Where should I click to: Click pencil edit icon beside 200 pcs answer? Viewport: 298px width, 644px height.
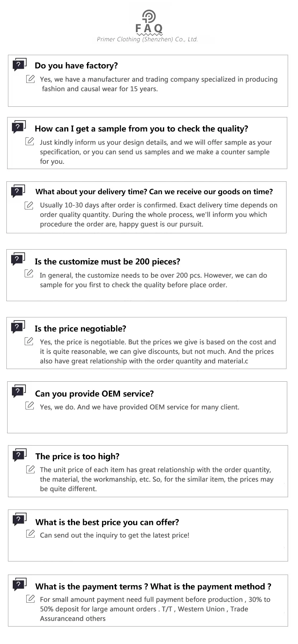pos(29,274)
